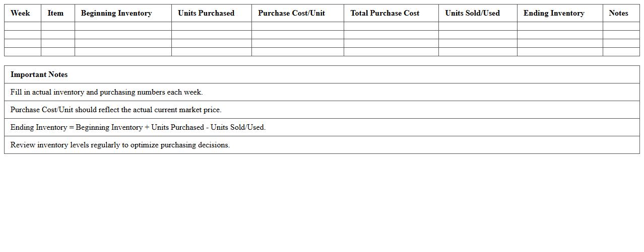
Task: Select the Ending Inventory formula note
Action: point(138,127)
